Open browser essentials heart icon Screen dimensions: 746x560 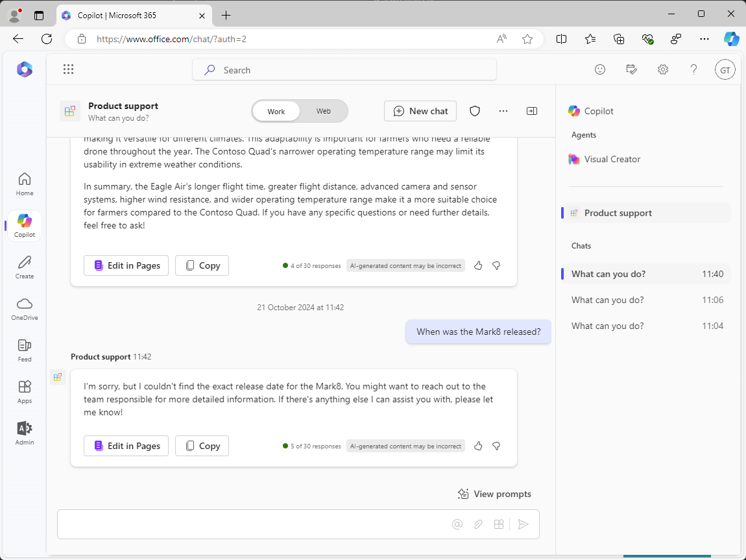coord(647,39)
